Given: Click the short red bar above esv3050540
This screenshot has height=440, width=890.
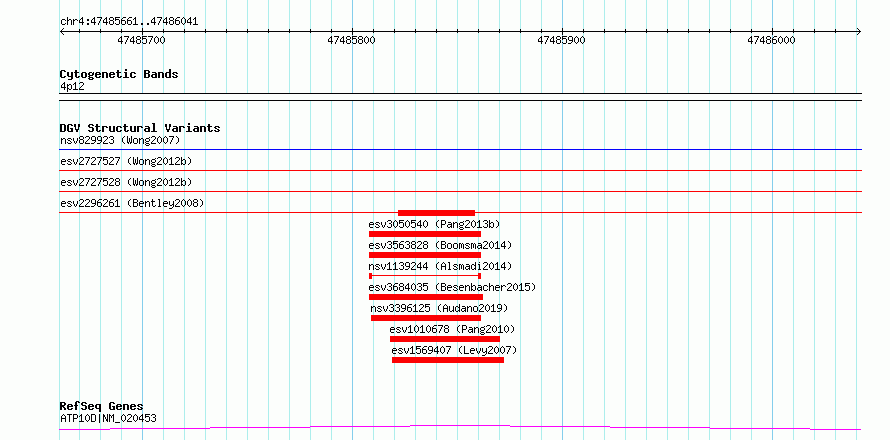Looking at the screenshot, I should (436, 213).
